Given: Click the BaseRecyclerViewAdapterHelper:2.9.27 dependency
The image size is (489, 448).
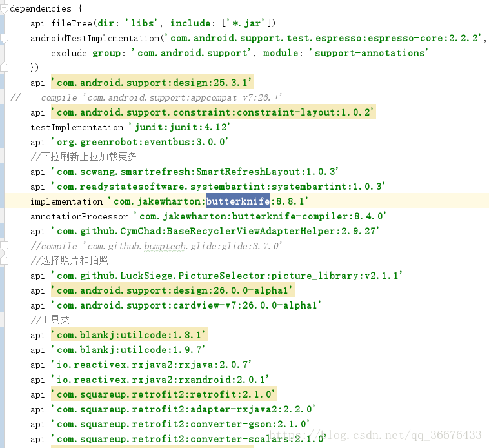Looking at the screenshot, I should 215,231.
